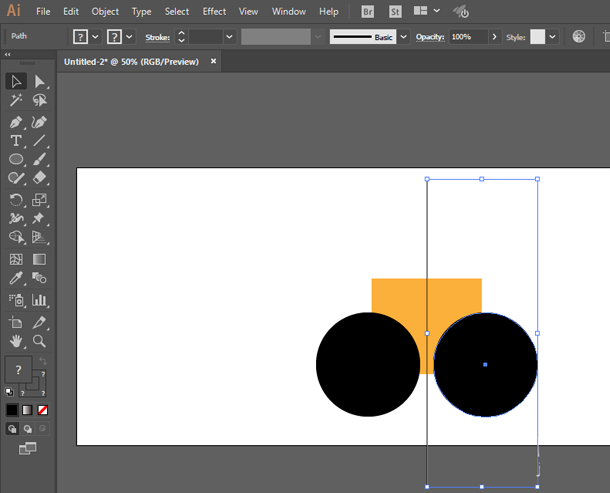Set paint mode to None
The image size is (610, 493).
coord(42,410)
